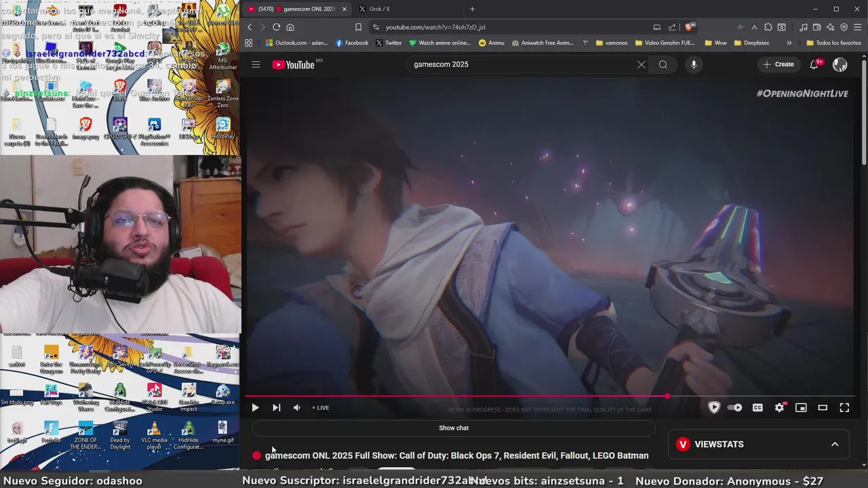This screenshot has height=488, width=868.
Task: Select the HoYoPlay desktop icon
Action: 222,128
